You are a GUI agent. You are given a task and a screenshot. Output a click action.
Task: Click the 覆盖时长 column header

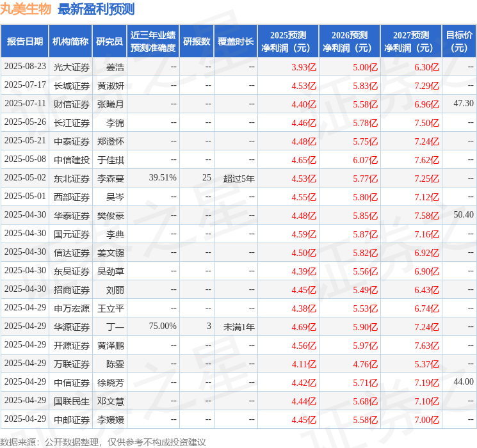[236, 42]
